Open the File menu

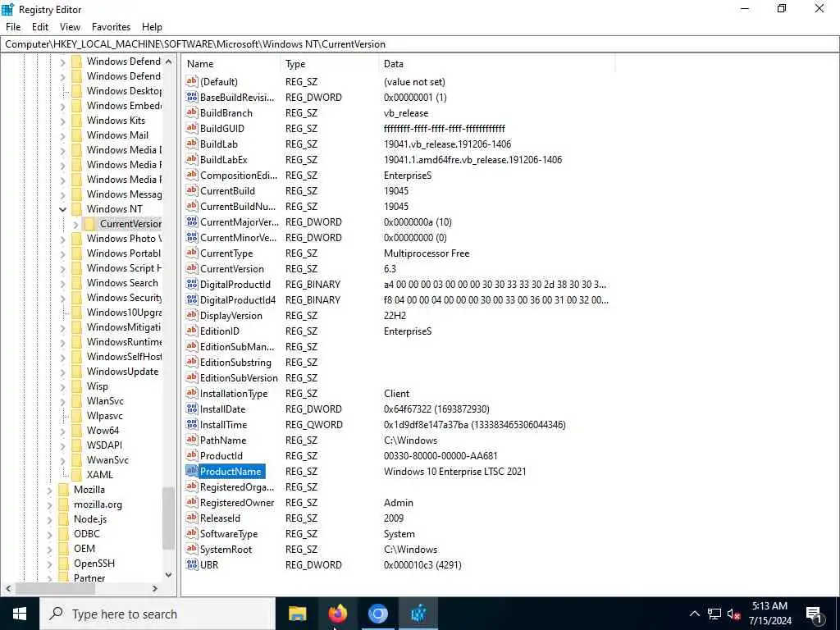tap(13, 27)
